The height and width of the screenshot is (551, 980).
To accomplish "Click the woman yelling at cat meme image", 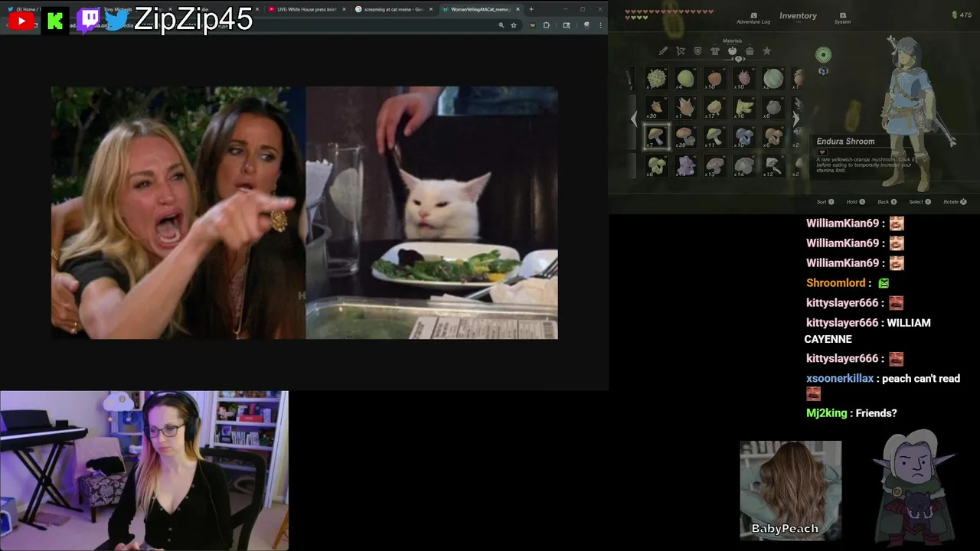I will (x=305, y=213).
